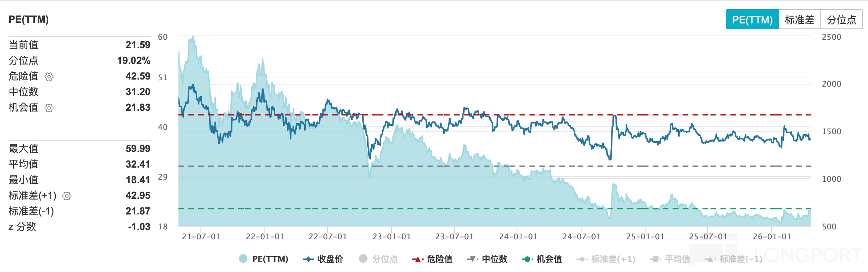
Task: Click the z 分数 row label
Action: (x=22, y=227)
